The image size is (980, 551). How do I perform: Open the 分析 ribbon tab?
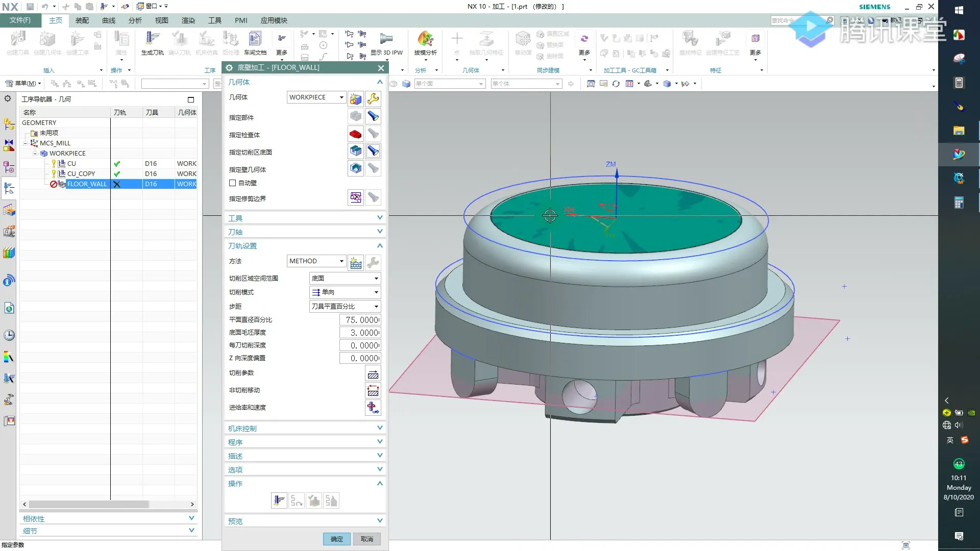(135, 20)
